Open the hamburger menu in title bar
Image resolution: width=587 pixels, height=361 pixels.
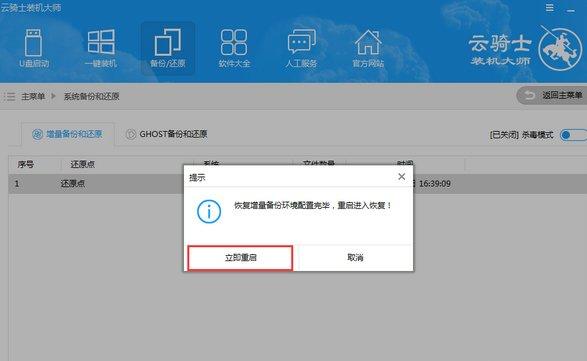tap(549, 8)
